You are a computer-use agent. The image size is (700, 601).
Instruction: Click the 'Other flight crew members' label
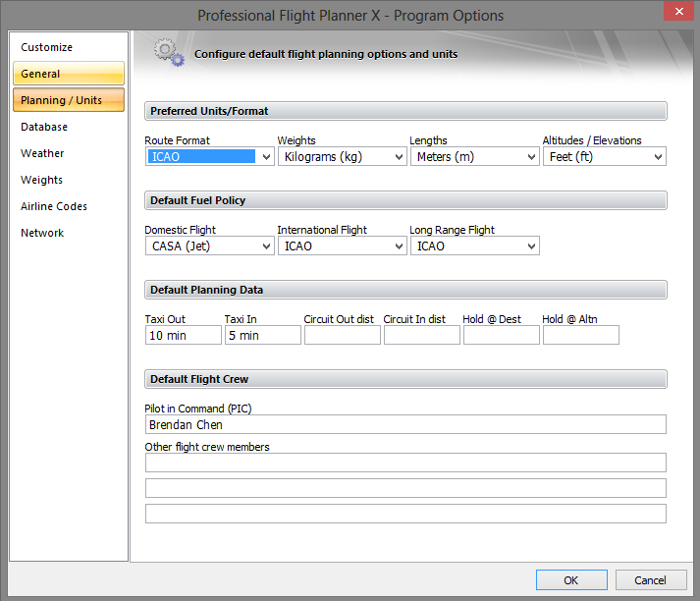coord(207,447)
